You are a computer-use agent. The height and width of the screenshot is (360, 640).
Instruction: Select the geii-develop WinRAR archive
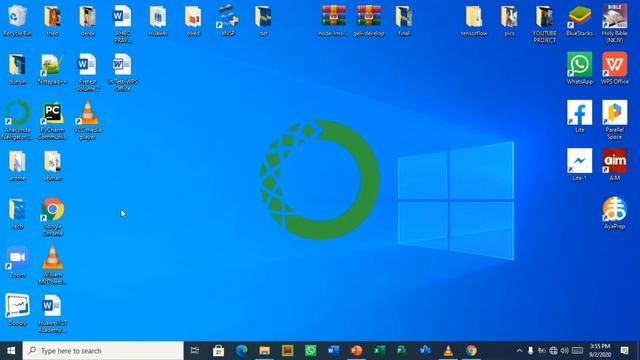click(x=369, y=20)
